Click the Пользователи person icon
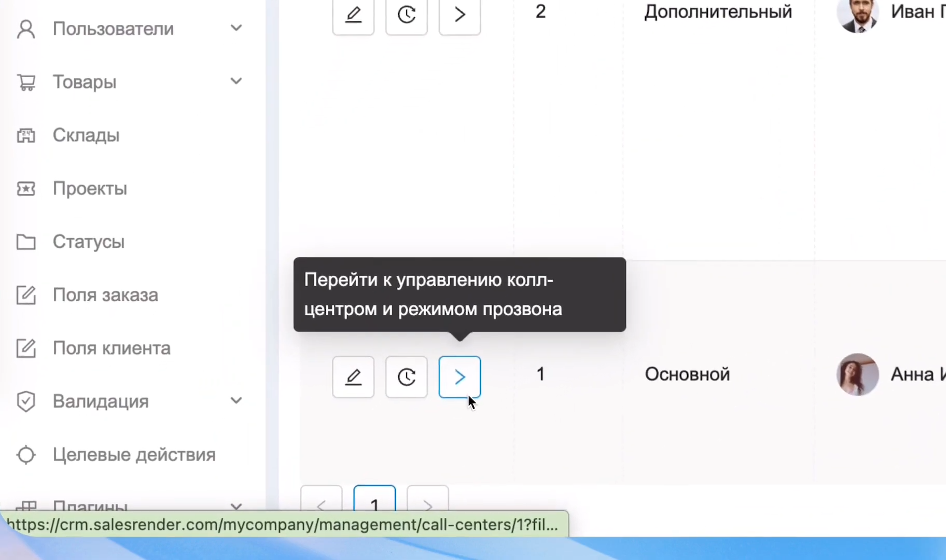This screenshot has width=946, height=560. point(26,29)
